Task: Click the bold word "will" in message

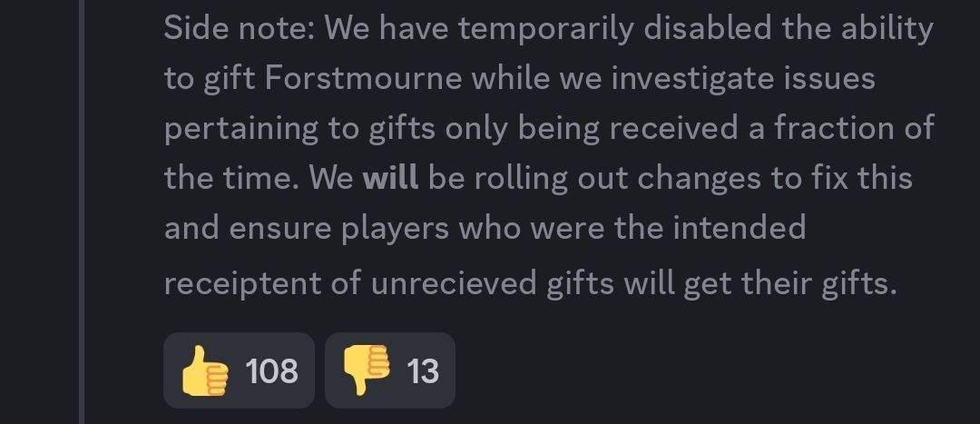Action: click(x=390, y=178)
